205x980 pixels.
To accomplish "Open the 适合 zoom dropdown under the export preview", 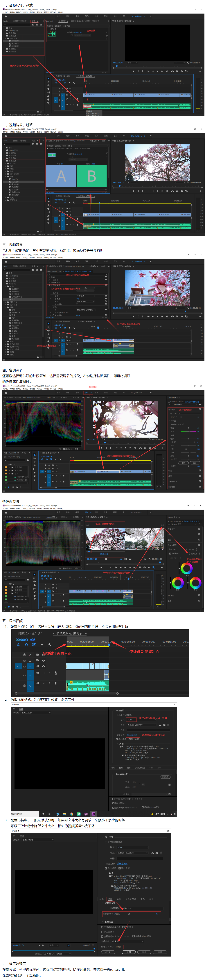I will coord(55,945).
